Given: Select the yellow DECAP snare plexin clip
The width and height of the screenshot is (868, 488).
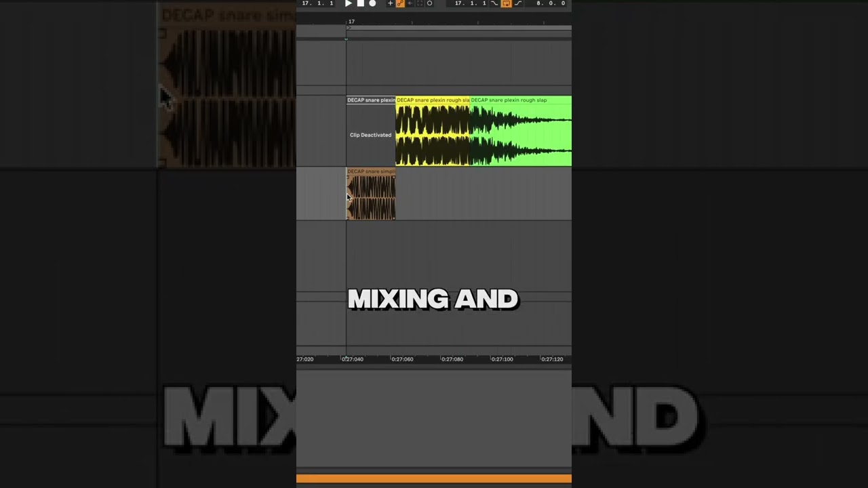Looking at the screenshot, I should click(433, 131).
